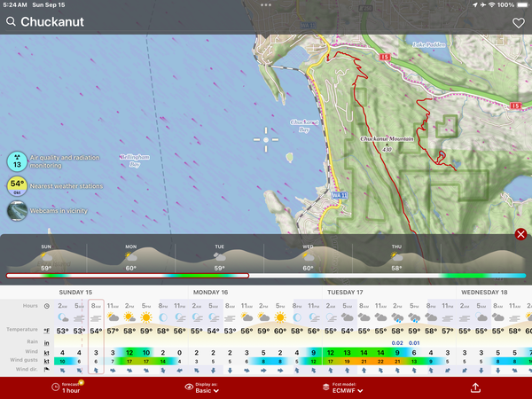
Task: Open the iPad multitasking three-dot menu
Action: tap(266, 4)
